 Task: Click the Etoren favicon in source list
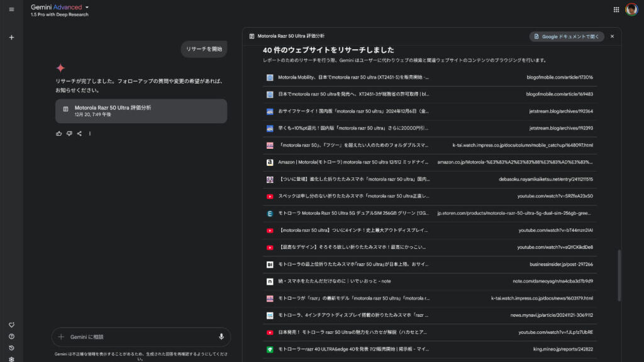tap(270, 214)
